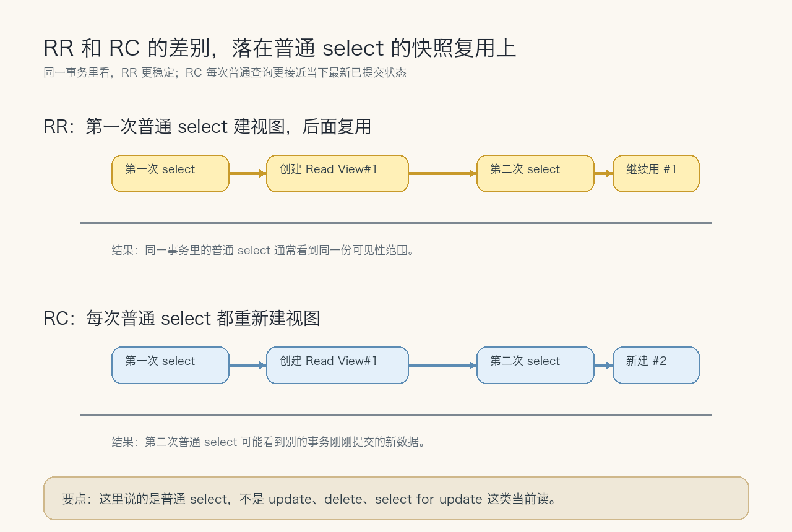Select the subtitle beginning '同一事务里看'
792x532 pixels.
point(225,72)
